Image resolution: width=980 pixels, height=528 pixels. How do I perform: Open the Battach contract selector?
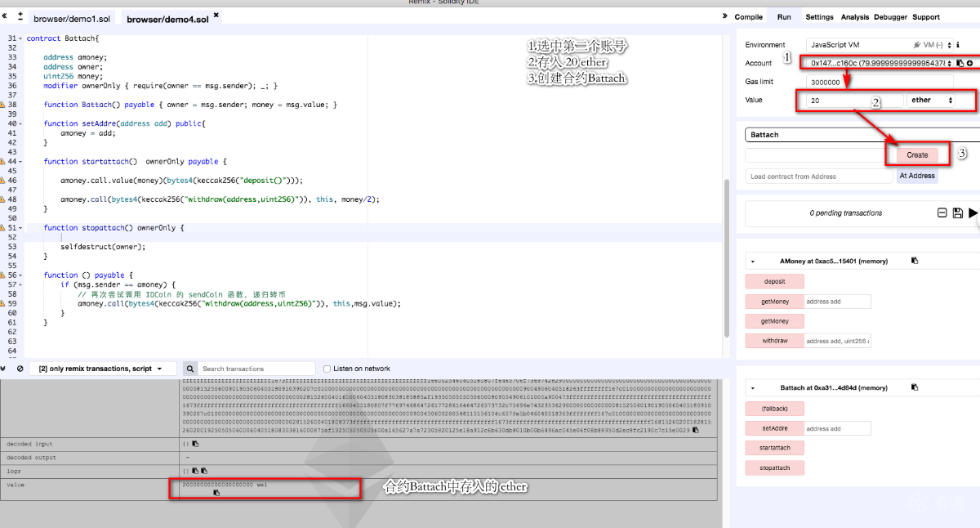click(862, 135)
